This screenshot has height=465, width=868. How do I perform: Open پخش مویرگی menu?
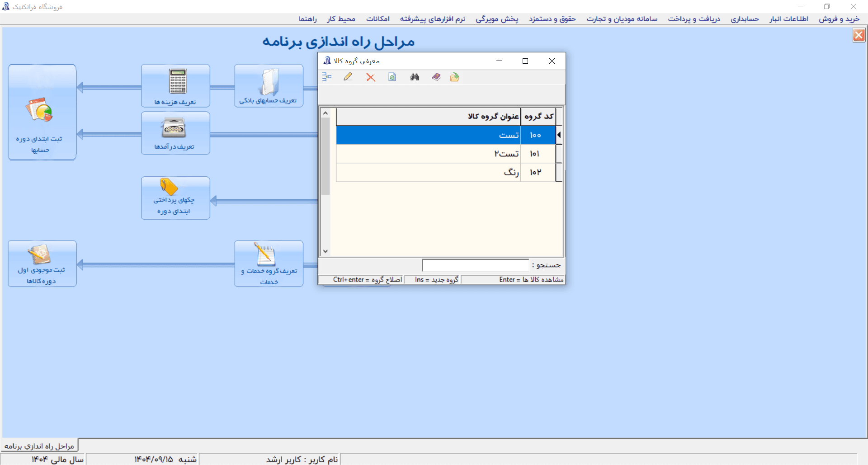tap(497, 19)
